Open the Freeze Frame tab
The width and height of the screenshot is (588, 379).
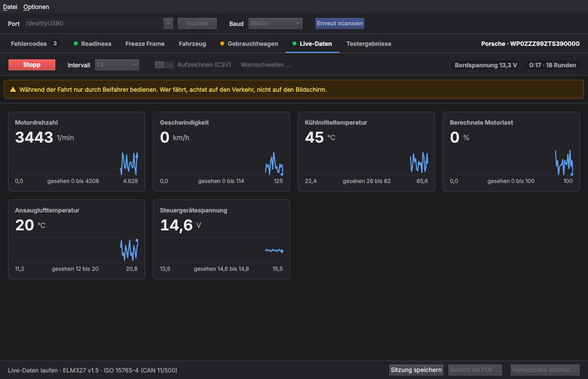click(145, 43)
